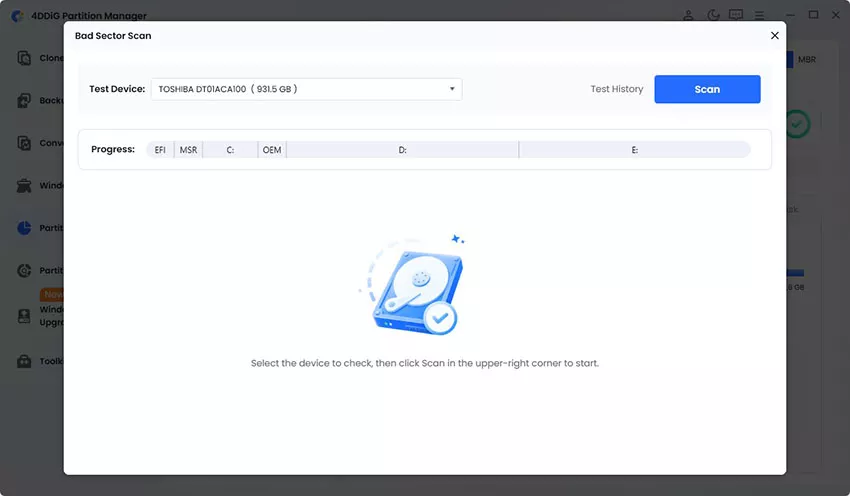Click the Convert sidebar icon in main window
Image resolution: width=850 pixels, height=496 pixels.
pos(24,143)
